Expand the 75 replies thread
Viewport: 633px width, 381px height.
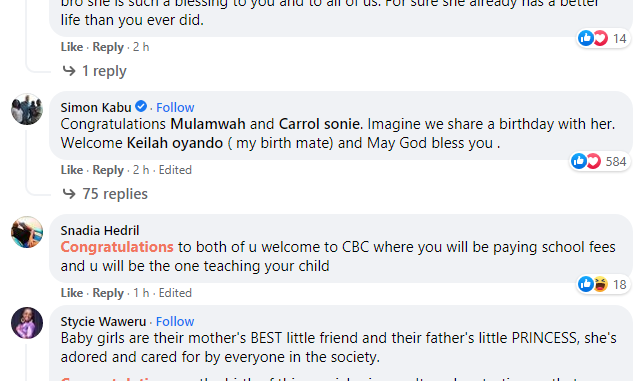tap(105, 194)
